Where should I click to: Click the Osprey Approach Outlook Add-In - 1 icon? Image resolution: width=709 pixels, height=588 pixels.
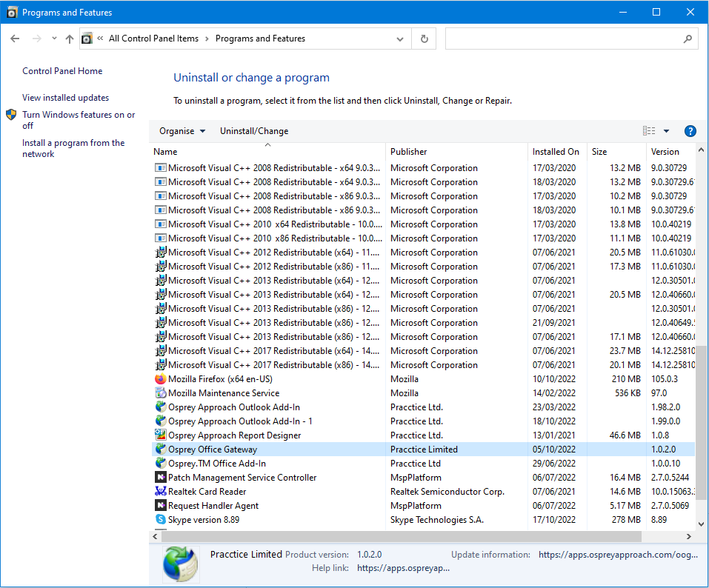point(160,421)
